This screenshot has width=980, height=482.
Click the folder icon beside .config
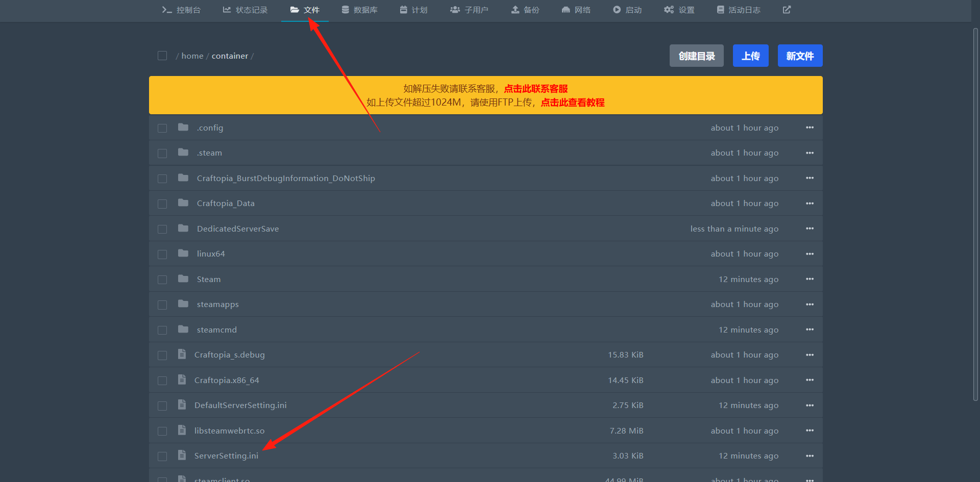coord(183,128)
